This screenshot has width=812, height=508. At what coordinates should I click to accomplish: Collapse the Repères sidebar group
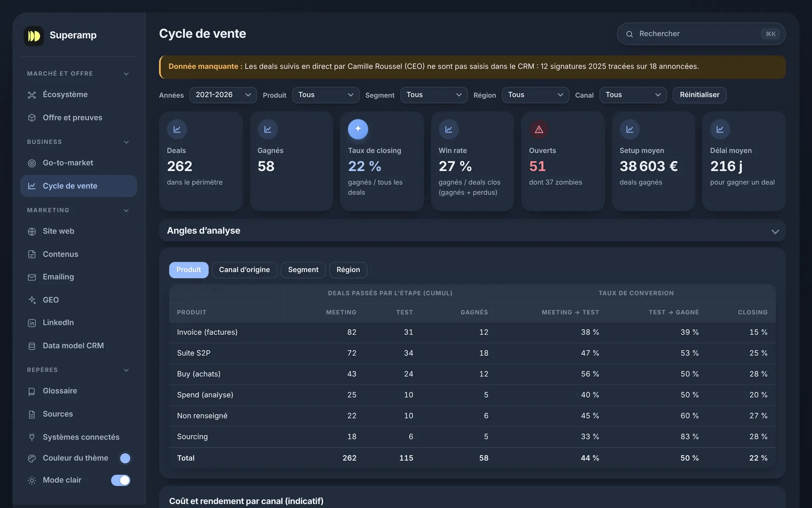point(126,370)
